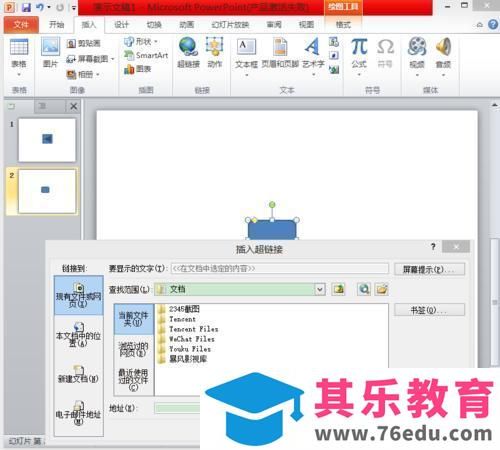Screen dimensions: 500x450
Task: Click the insert date and time small icon
Action: click(x=334, y=42)
